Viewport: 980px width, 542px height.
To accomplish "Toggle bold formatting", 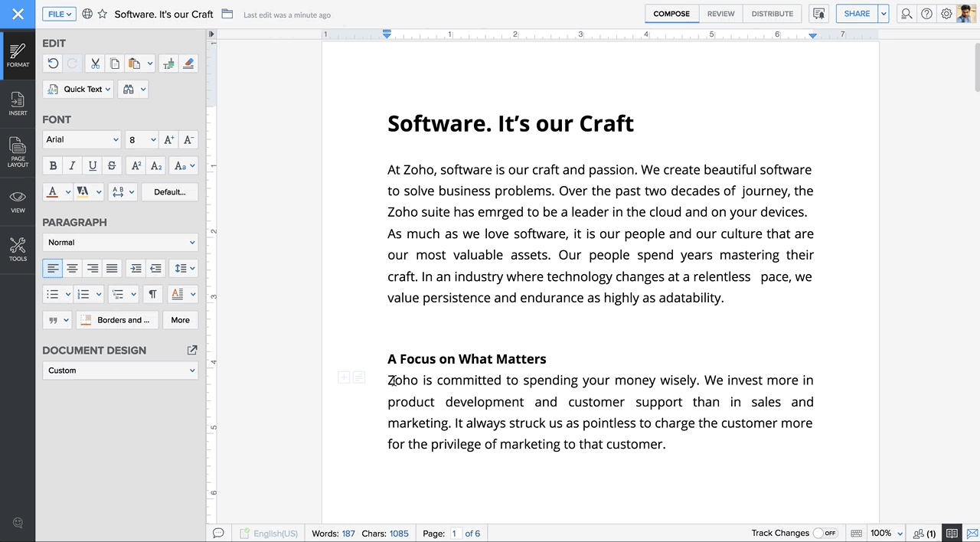I will (x=53, y=165).
